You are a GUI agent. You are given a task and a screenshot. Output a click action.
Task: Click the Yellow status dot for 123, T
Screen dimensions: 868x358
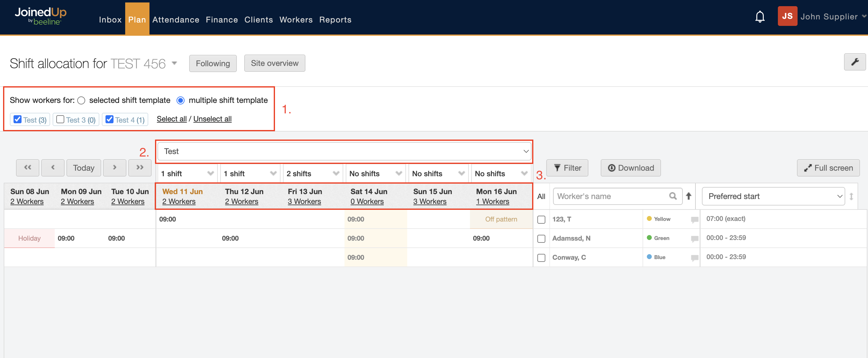pyautogui.click(x=649, y=219)
